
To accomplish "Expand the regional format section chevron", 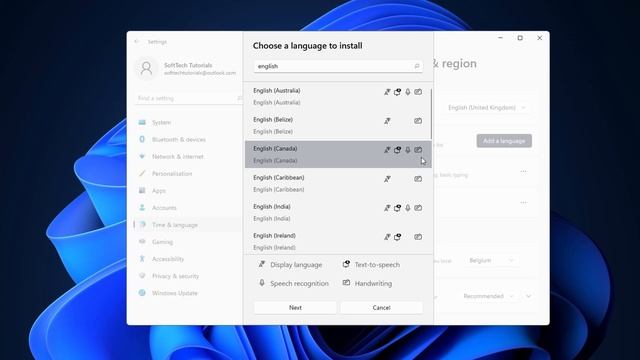I will pos(529,296).
